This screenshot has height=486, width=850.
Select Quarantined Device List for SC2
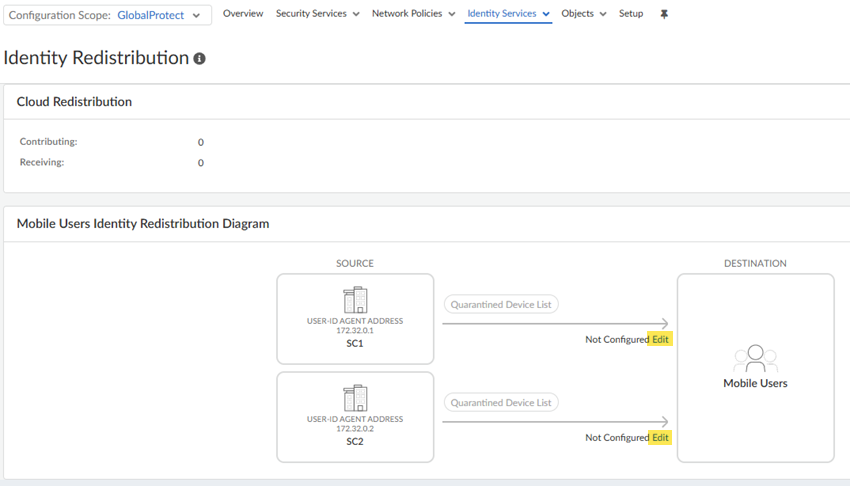(500, 403)
